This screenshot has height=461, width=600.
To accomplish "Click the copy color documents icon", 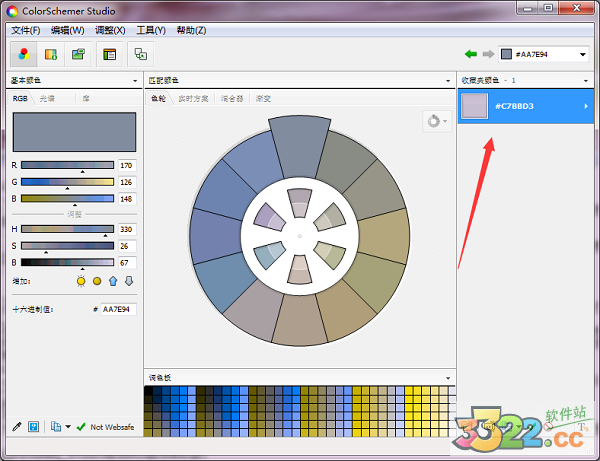I will (56, 427).
